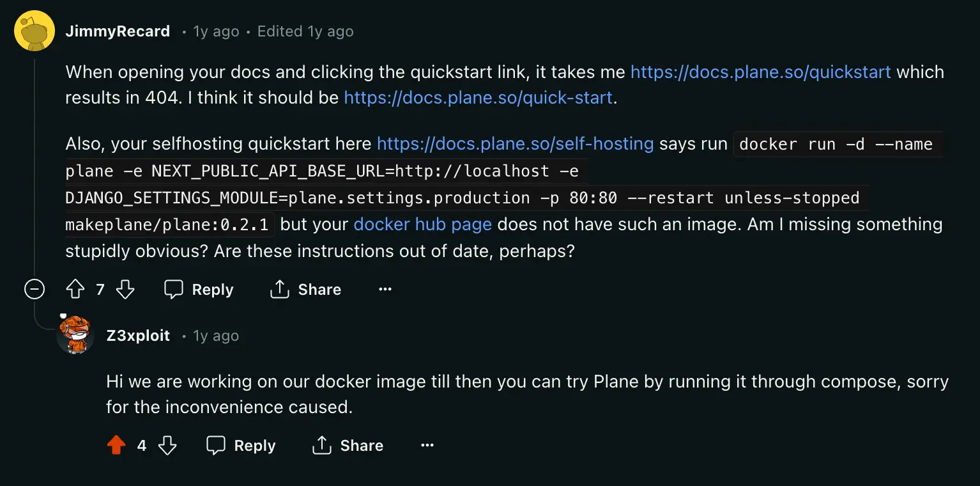Open the corrected quick-start link
This screenshot has height=486, width=980.
(478, 97)
